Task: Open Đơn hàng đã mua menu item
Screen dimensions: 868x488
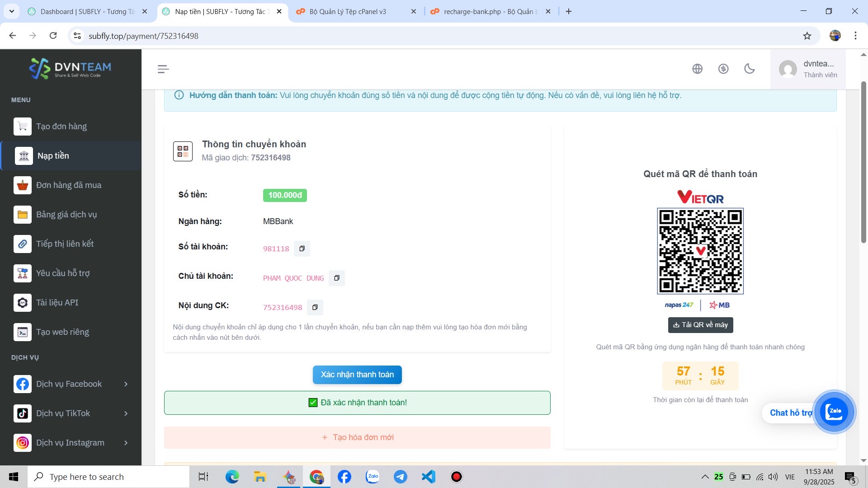Action: click(x=71, y=185)
